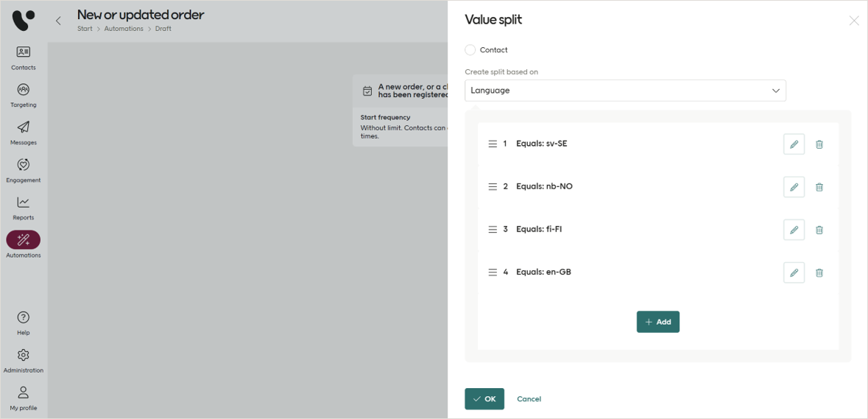
Task: Go back using the arrow beside the title
Action: tap(58, 21)
